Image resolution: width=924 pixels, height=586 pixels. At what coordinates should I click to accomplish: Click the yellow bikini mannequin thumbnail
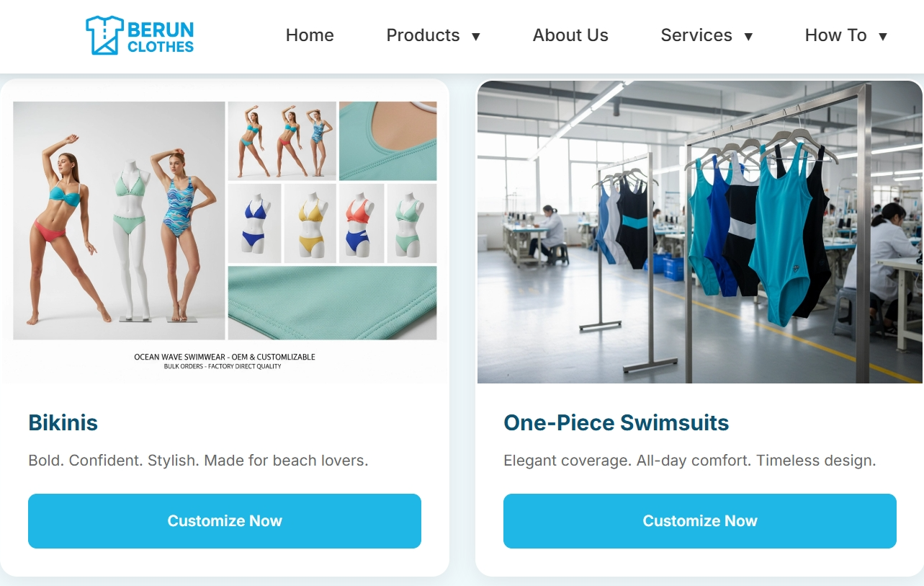point(310,223)
